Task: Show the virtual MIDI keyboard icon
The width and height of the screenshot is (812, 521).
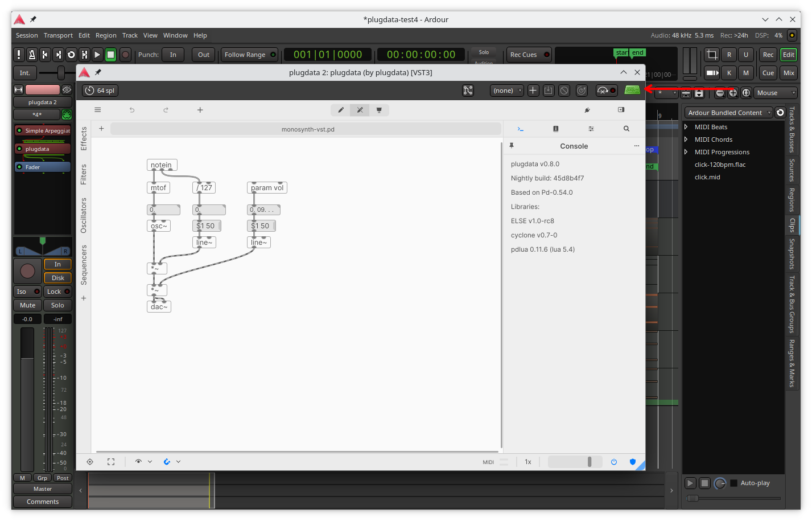Action: [632, 91]
